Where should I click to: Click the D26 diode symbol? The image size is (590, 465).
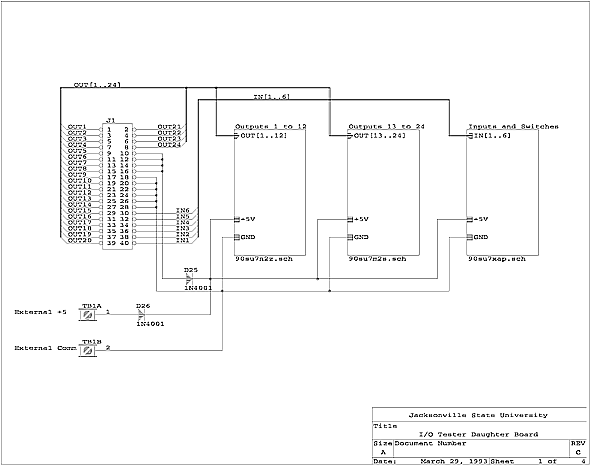[141, 314]
